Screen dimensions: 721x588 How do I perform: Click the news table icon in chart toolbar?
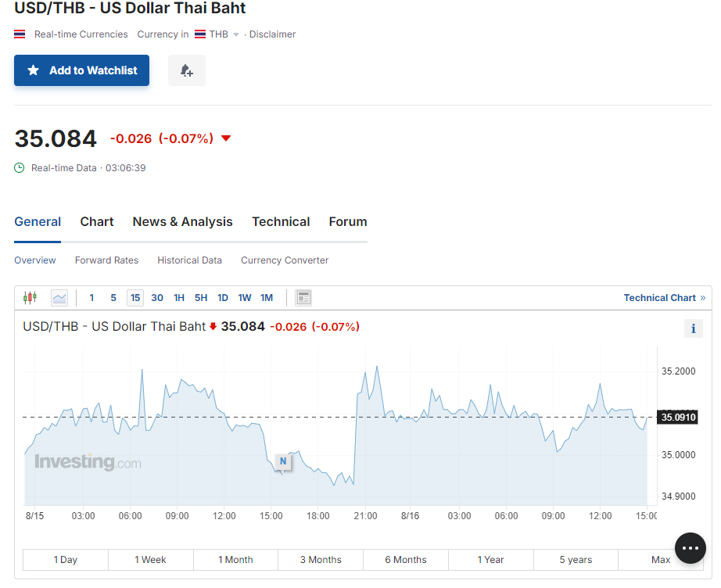tap(303, 298)
